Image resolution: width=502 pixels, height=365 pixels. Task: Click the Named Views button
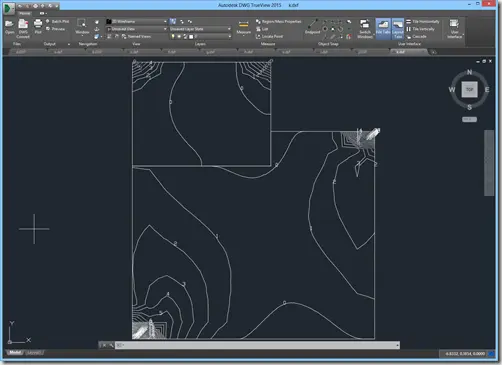(136, 36)
